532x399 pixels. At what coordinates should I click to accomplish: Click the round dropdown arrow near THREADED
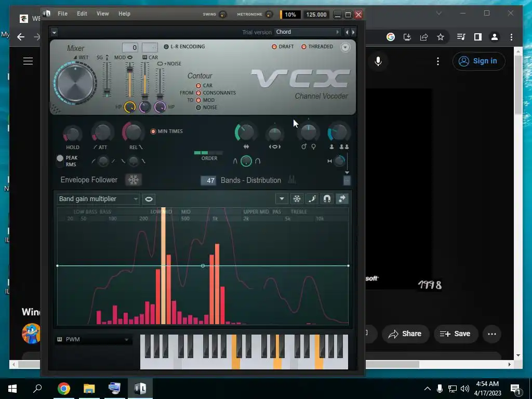click(x=345, y=47)
